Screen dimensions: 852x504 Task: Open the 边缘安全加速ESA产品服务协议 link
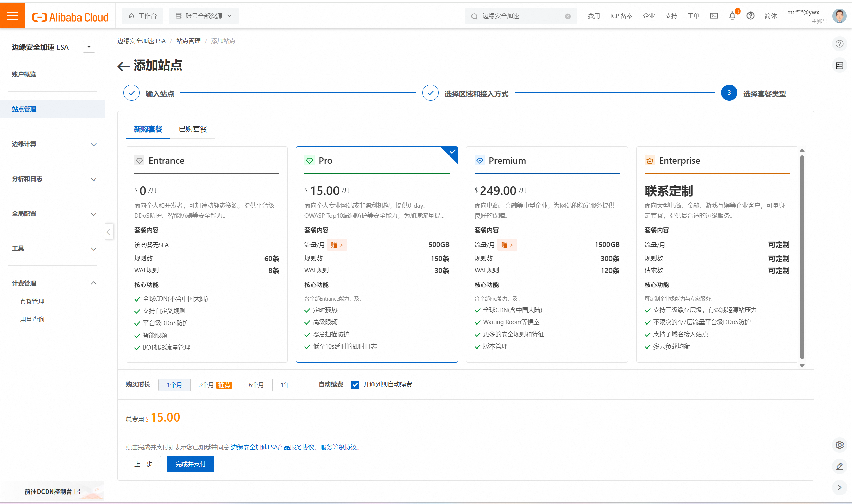click(x=273, y=447)
